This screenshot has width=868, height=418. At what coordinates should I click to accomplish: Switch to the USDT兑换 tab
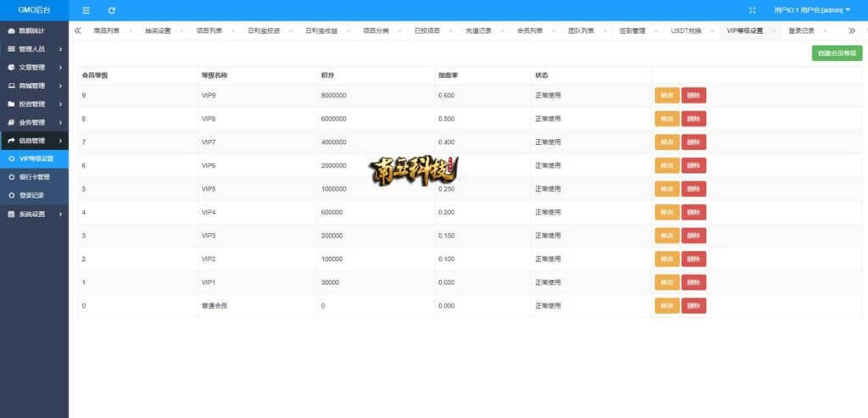point(687,31)
